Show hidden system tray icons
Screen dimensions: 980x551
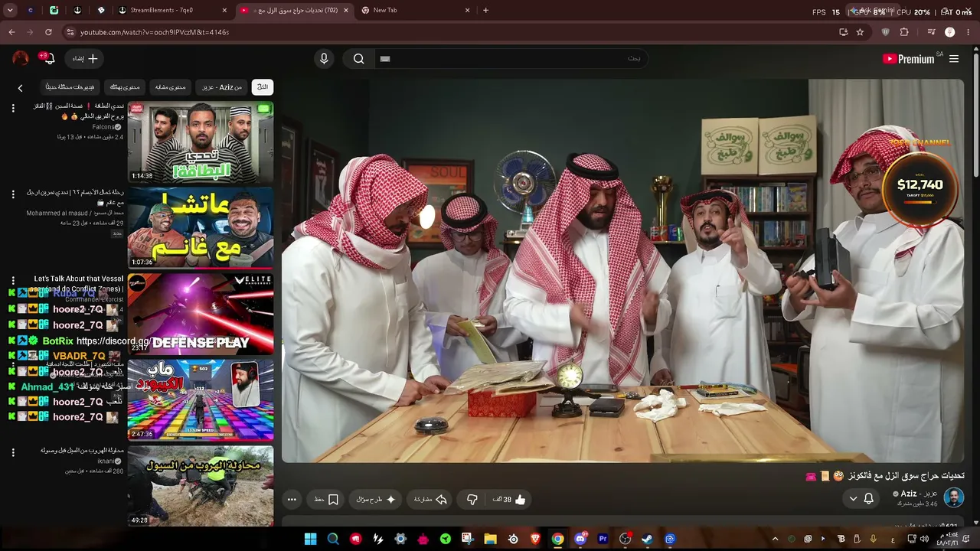(x=775, y=539)
